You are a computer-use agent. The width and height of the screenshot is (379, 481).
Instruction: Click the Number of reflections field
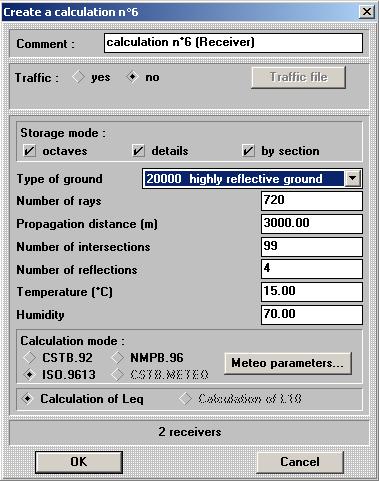(312, 269)
